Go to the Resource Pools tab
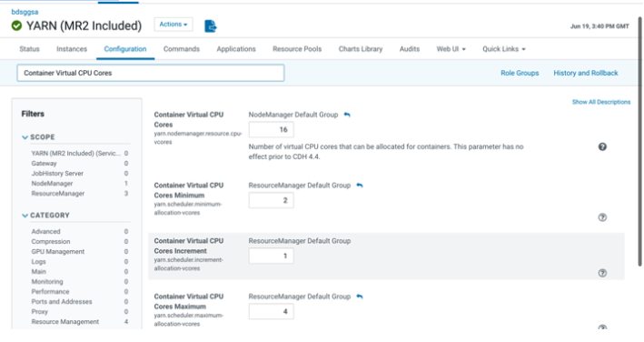Screen dimensions: 644x342 297,49
